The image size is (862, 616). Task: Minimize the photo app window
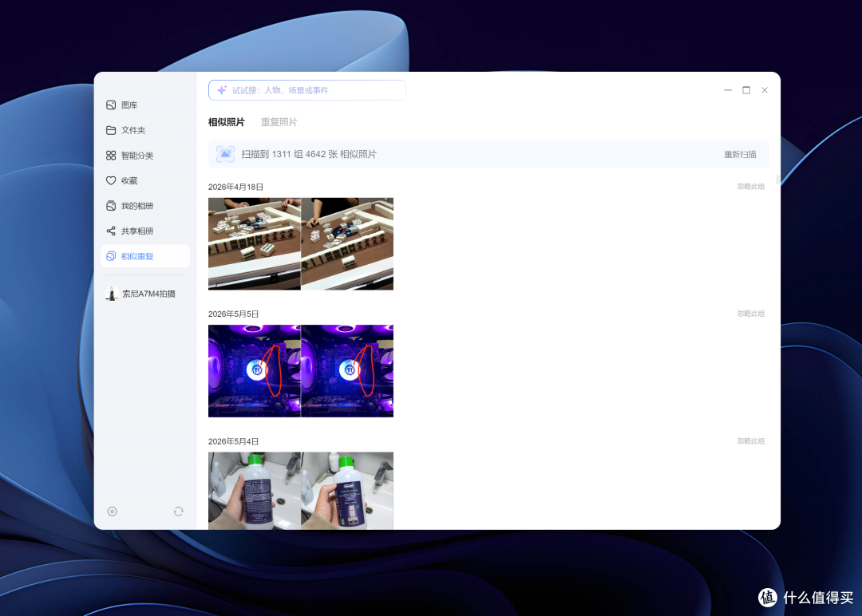(x=728, y=90)
